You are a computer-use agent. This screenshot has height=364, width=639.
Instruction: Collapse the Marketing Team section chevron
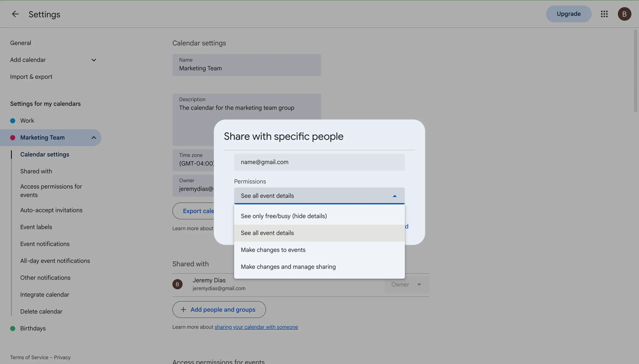[94, 137]
